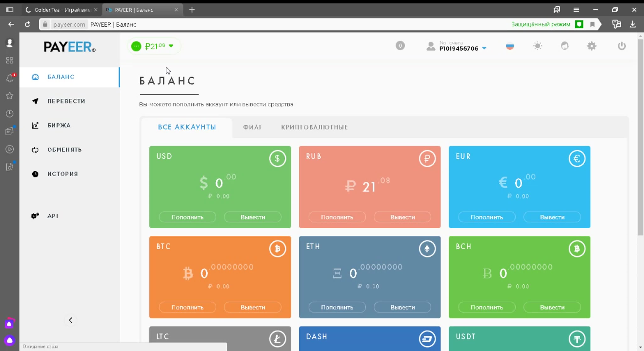Viewport: 644px width, 351px height.
Task: Expand account number P1019456706 dropdown
Action: point(484,48)
